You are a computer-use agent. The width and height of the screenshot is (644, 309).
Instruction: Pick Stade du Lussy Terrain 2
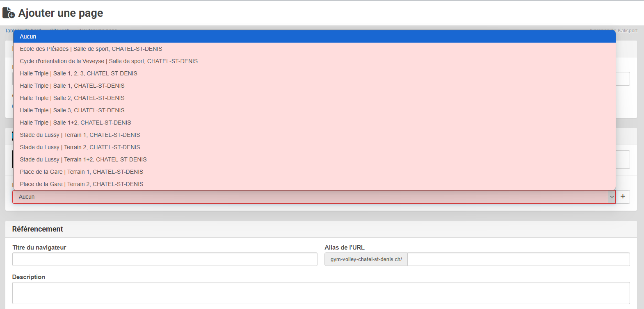(80, 147)
